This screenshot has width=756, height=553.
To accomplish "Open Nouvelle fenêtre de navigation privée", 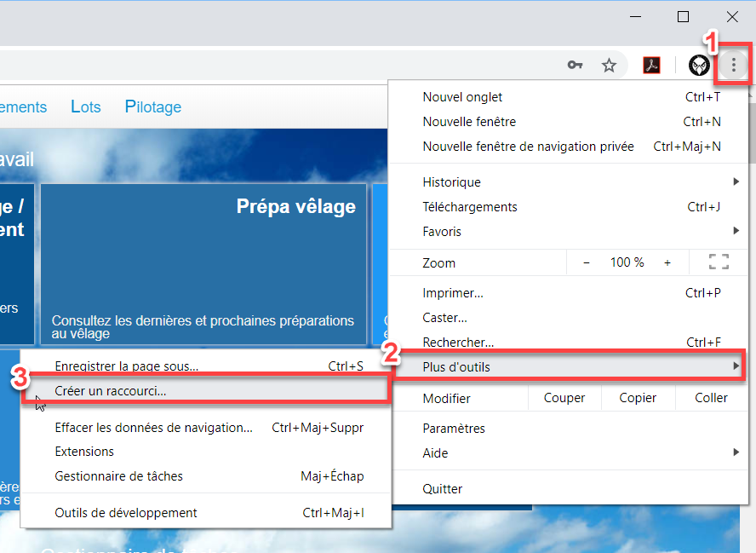I will point(568,147).
